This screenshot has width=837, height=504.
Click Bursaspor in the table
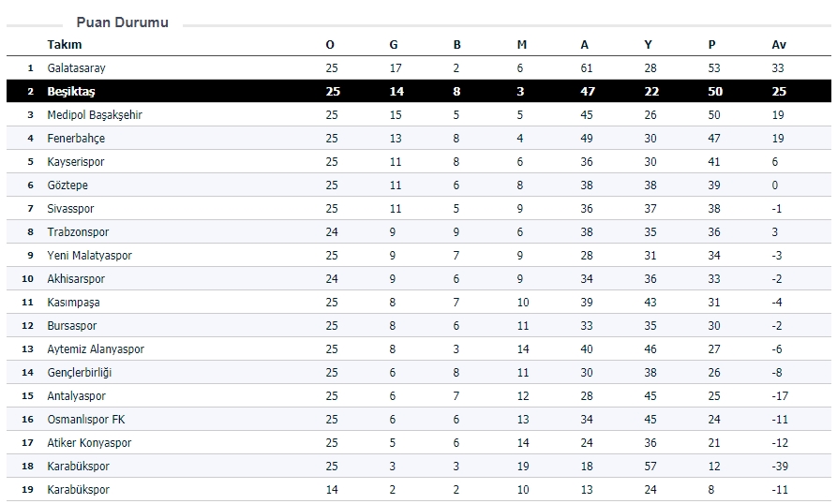(x=72, y=326)
